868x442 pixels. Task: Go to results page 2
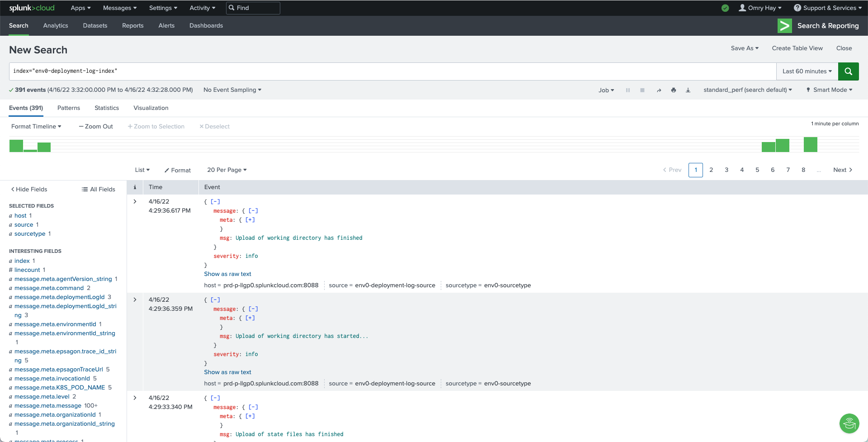[711, 170]
